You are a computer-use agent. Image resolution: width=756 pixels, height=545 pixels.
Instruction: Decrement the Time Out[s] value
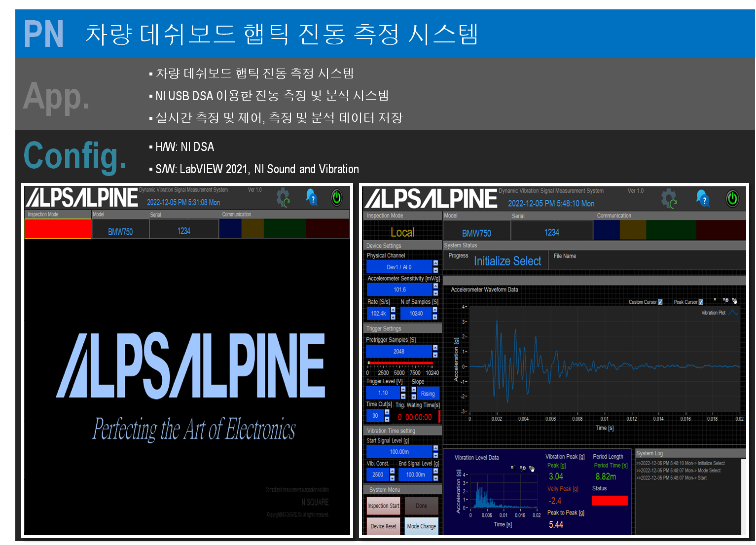click(x=387, y=419)
